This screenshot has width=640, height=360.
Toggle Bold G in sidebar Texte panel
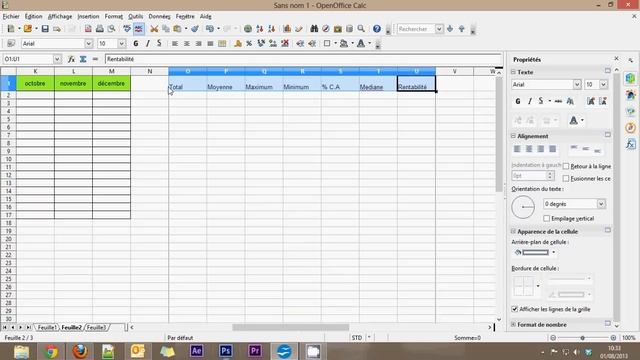[518, 101]
